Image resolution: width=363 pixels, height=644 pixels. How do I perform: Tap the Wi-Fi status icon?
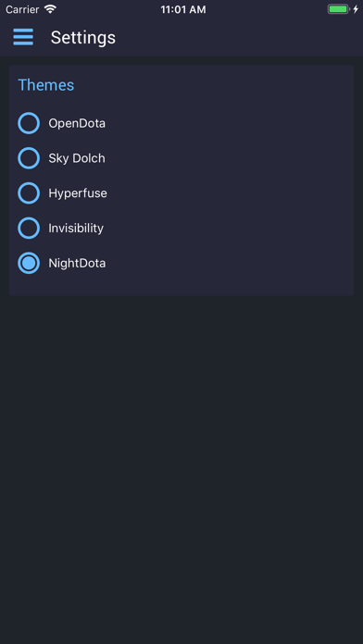click(x=50, y=9)
